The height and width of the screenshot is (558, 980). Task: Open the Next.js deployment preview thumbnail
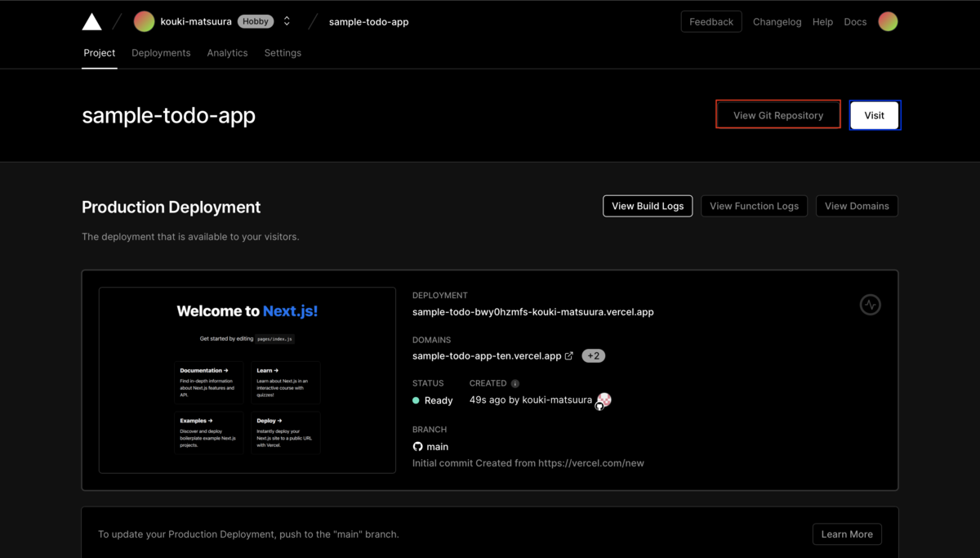[x=247, y=380]
